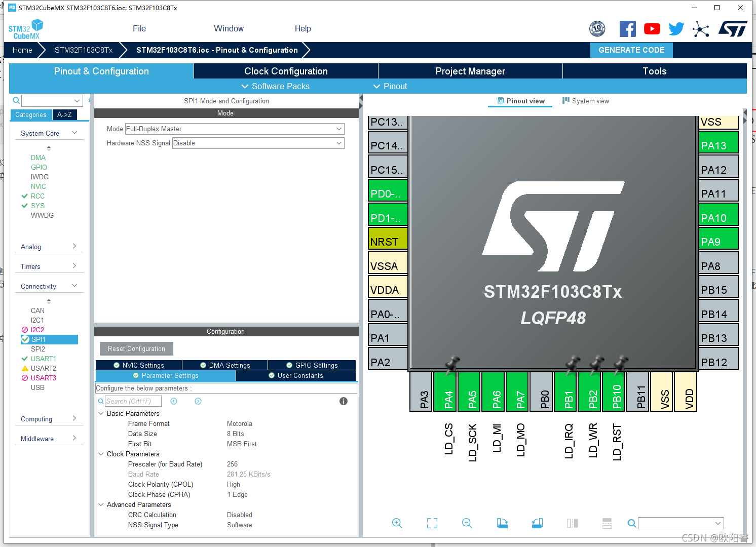Click the ST community network icon
756x547 pixels.
coord(701,29)
